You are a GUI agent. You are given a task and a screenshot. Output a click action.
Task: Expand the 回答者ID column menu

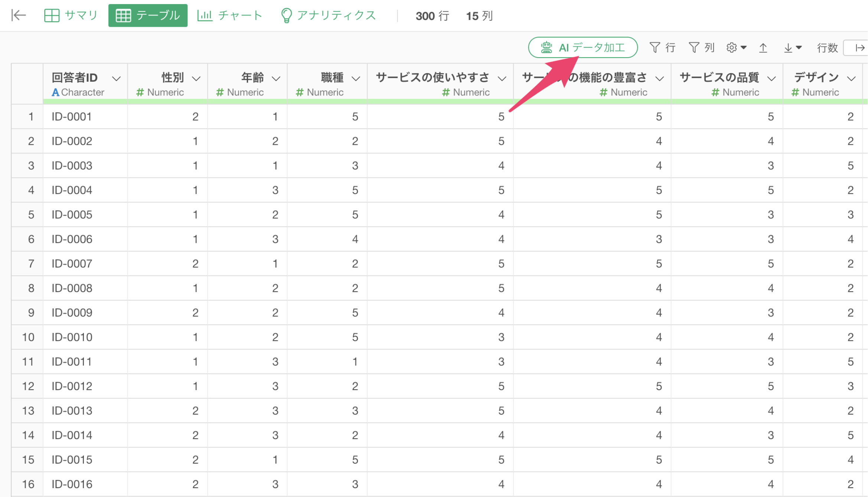[x=116, y=78]
